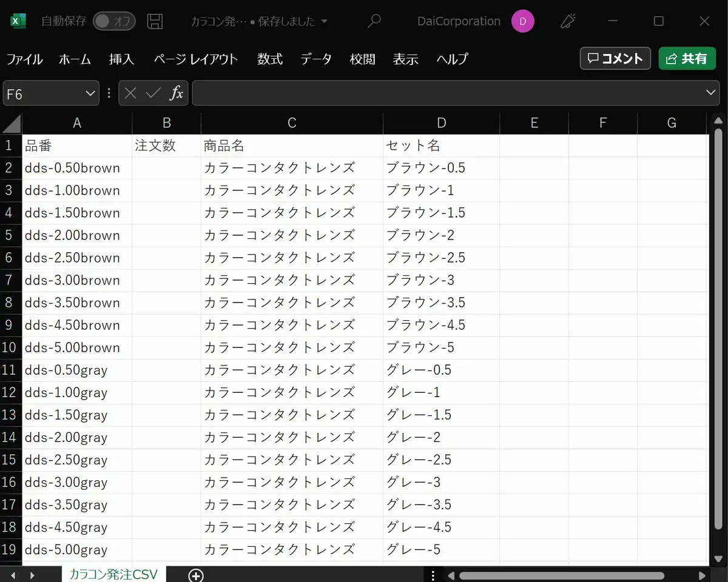728x582 pixels.
Task: Open the ページ レイアウト tab
Action: pyautogui.click(x=195, y=59)
